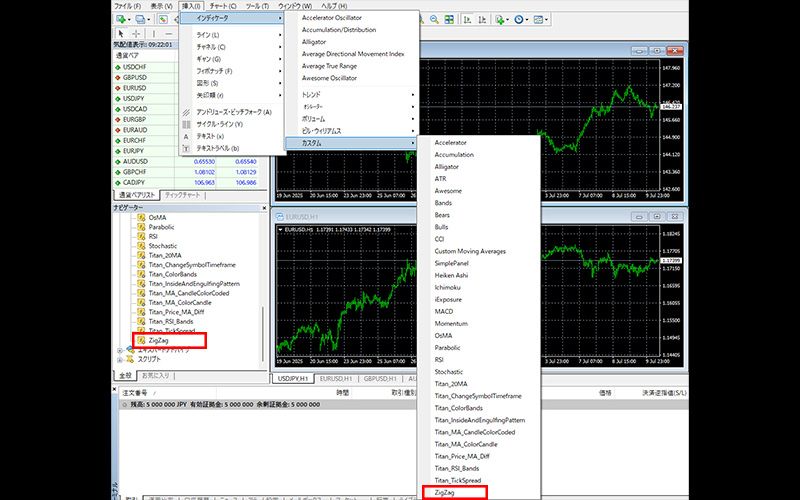
Task: Click the New Chart toolbar icon
Action: pyautogui.click(x=121, y=19)
